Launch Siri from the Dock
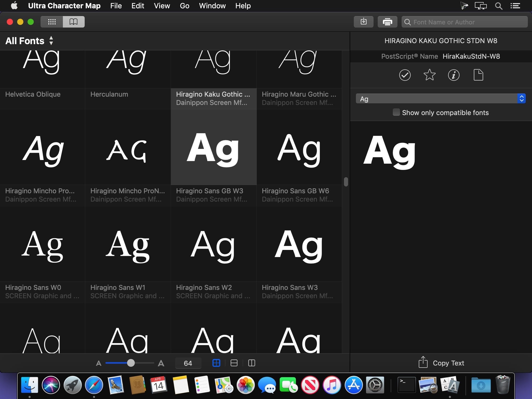The width and height of the screenshot is (532, 399). point(51,385)
